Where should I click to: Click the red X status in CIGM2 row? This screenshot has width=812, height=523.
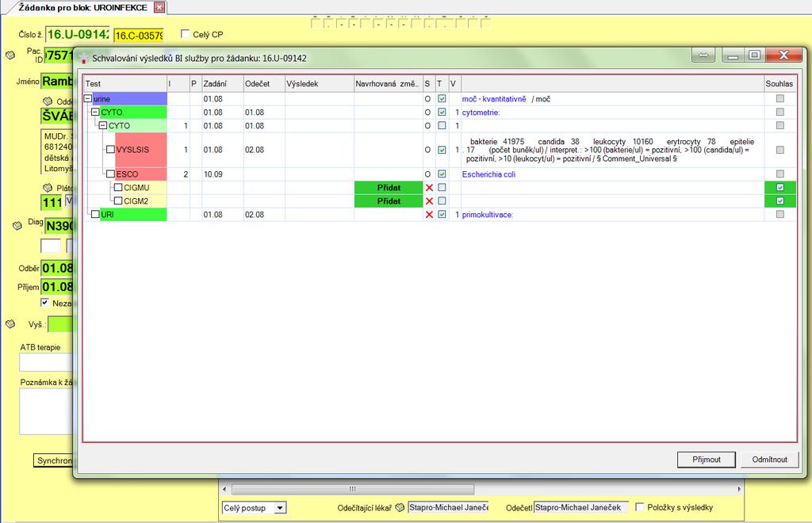(x=429, y=200)
